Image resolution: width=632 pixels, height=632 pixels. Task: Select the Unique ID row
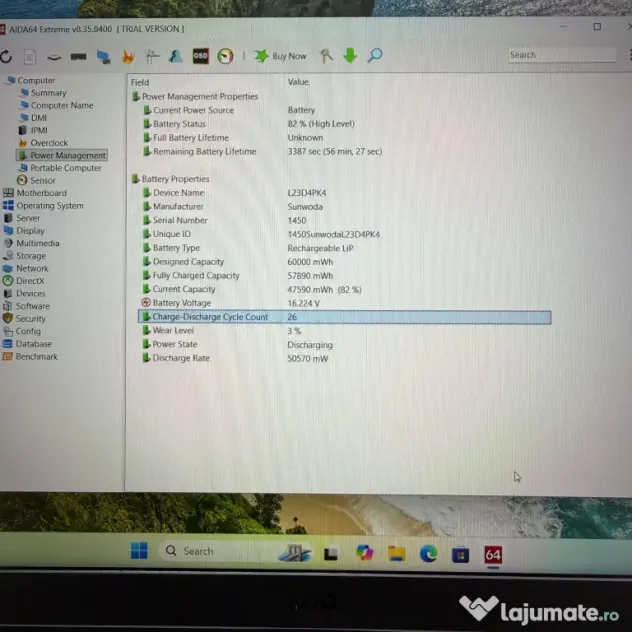coord(347,234)
